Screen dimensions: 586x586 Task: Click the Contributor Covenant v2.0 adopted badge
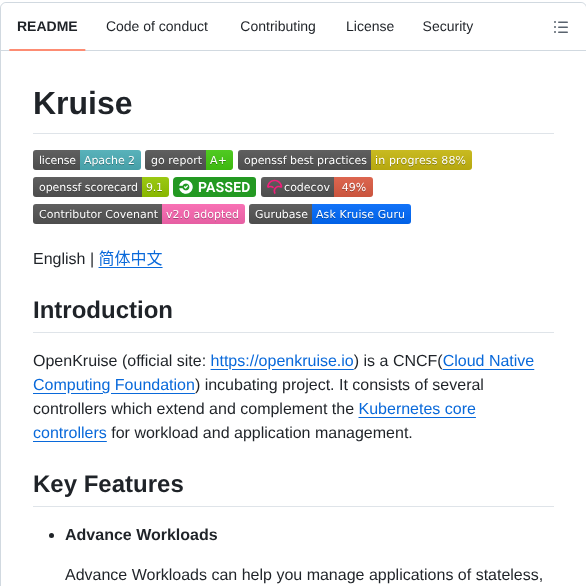tap(139, 214)
